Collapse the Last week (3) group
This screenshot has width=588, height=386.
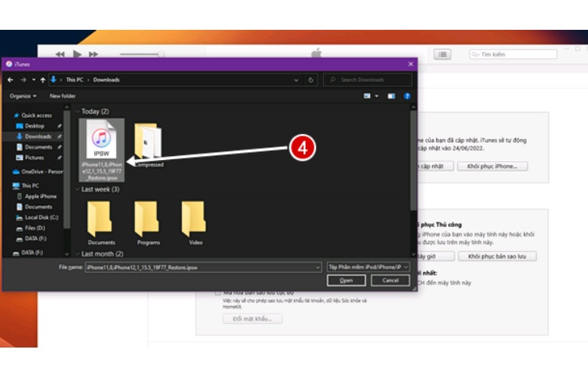point(78,189)
